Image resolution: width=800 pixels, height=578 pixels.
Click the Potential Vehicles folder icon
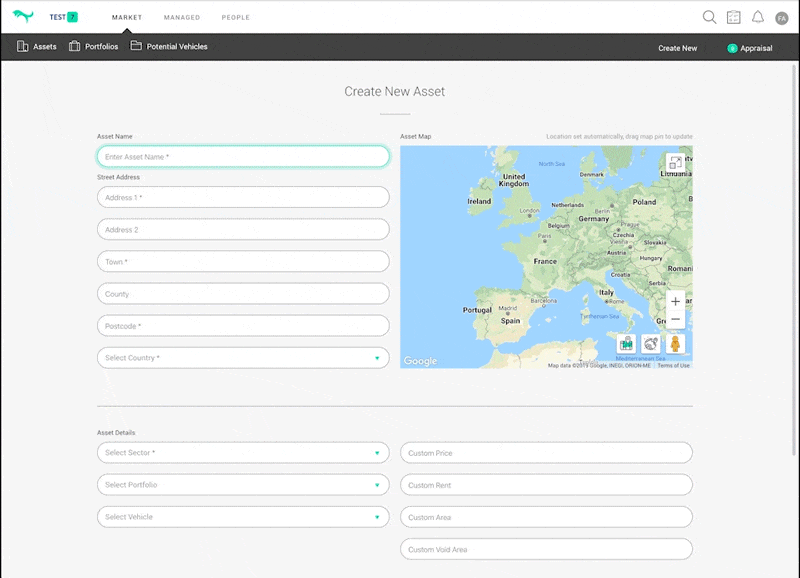[136, 45]
